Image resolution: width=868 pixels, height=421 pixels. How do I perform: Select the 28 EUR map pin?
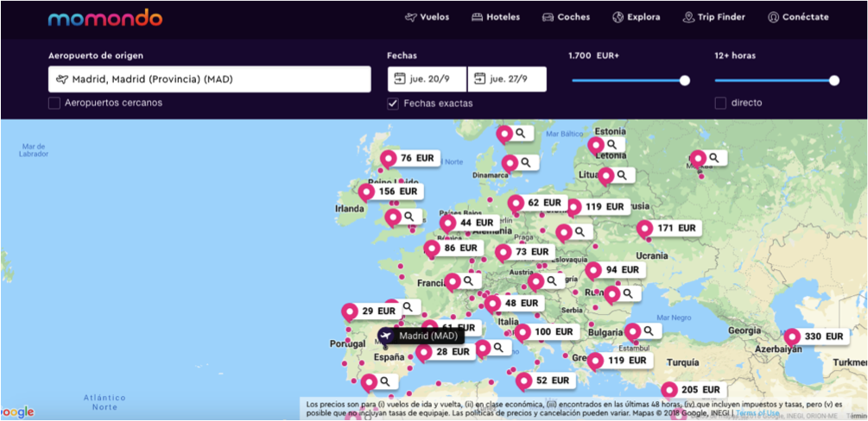tap(446, 352)
